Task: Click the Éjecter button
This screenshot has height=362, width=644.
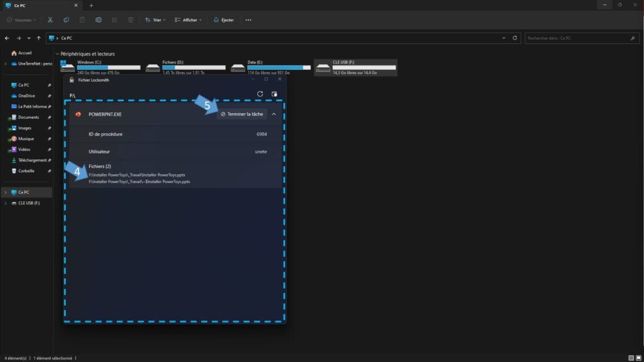Action: coord(224,19)
